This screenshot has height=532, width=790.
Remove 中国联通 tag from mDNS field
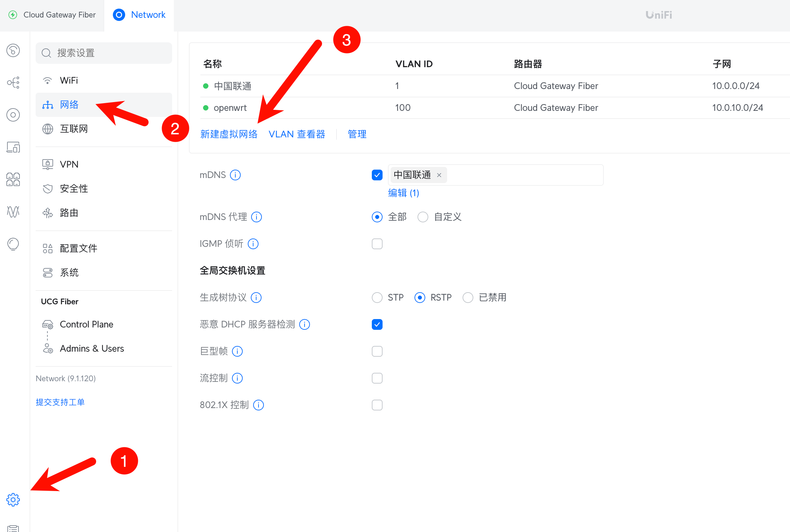pyautogui.click(x=439, y=175)
